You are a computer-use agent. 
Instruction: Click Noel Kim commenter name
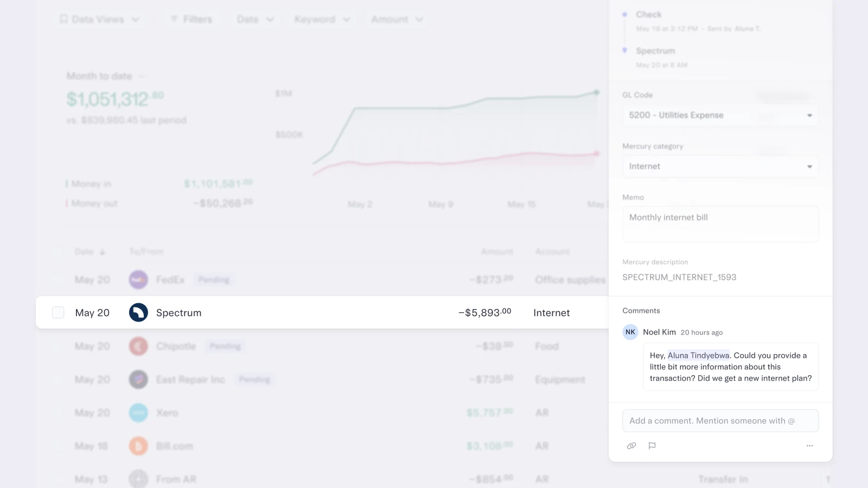pyautogui.click(x=659, y=332)
